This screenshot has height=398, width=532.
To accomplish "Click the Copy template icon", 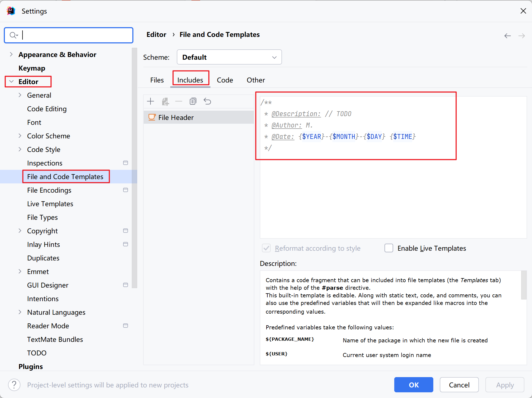I will (x=193, y=101).
